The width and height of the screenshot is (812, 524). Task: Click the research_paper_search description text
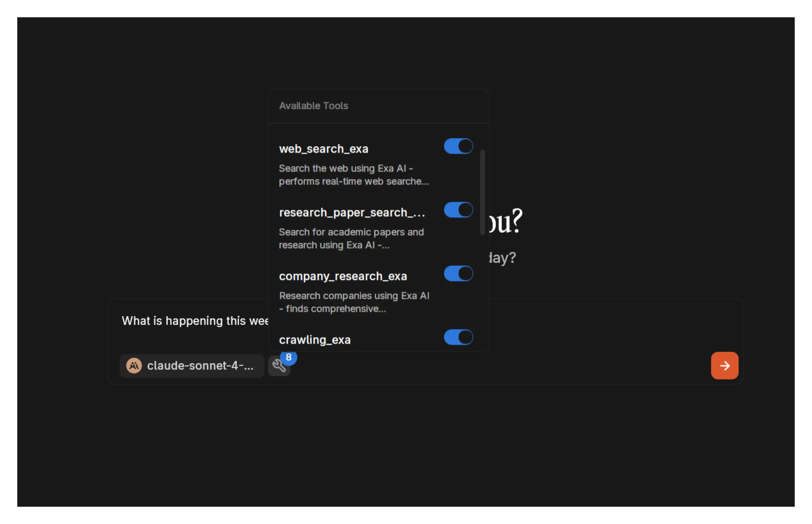pyautogui.click(x=352, y=238)
